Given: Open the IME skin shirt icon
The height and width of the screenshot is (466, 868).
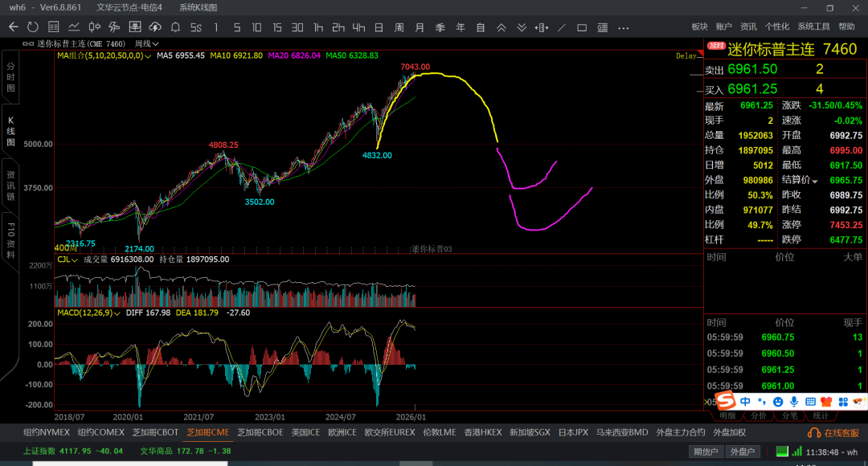Looking at the screenshot, I should click(826, 401).
